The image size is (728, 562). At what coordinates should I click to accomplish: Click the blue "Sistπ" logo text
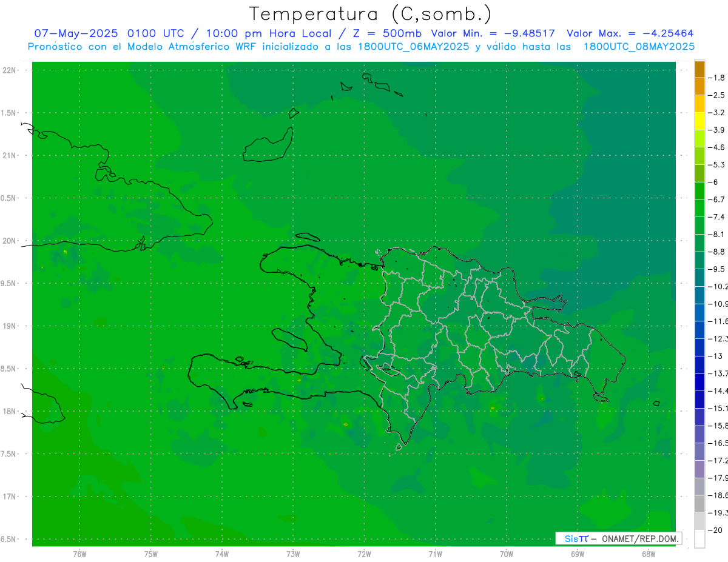(x=576, y=538)
